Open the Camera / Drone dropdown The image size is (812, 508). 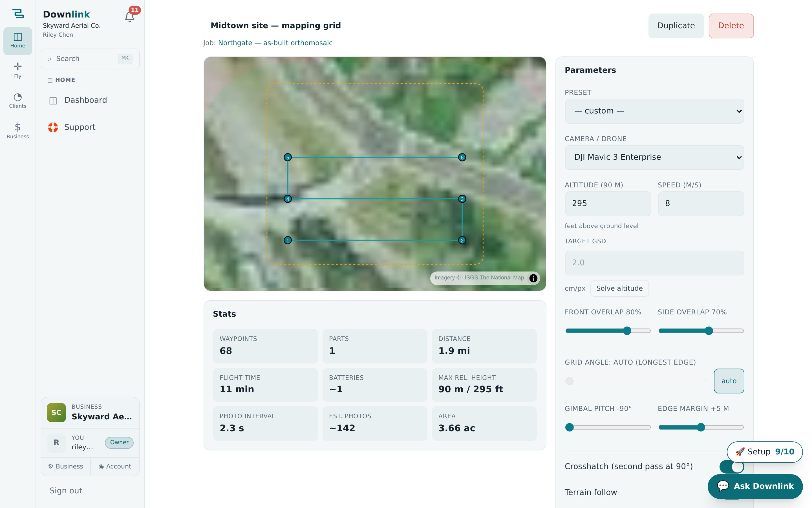pyautogui.click(x=654, y=157)
